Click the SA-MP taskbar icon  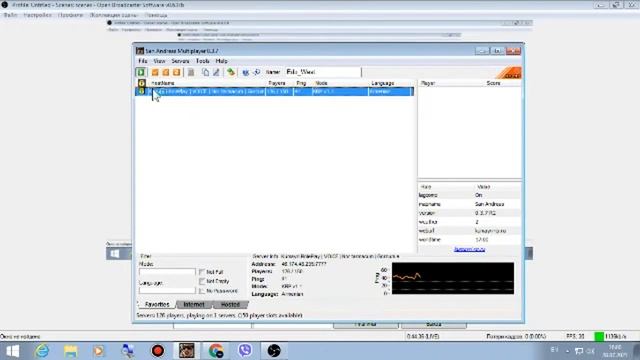(187, 351)
